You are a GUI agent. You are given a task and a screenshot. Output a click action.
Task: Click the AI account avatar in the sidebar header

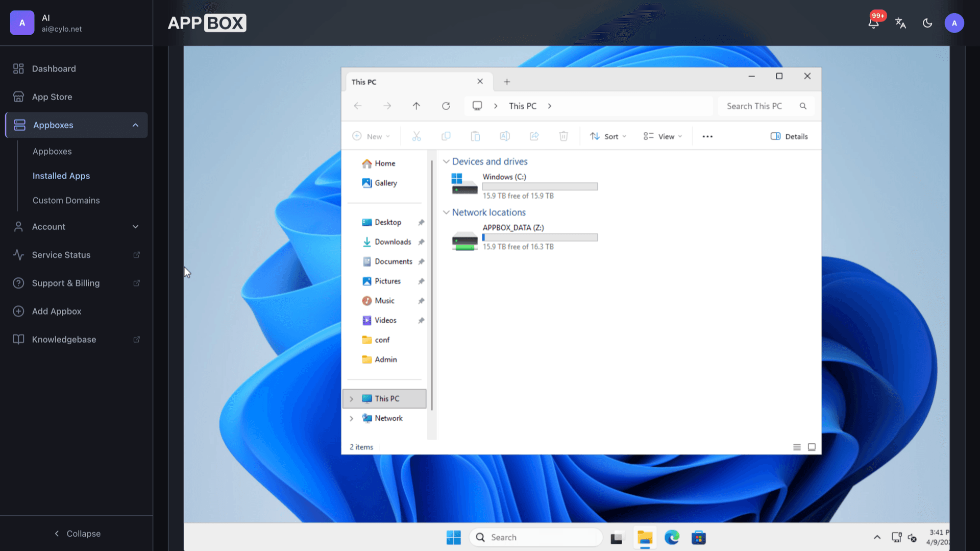click(22, 23)
